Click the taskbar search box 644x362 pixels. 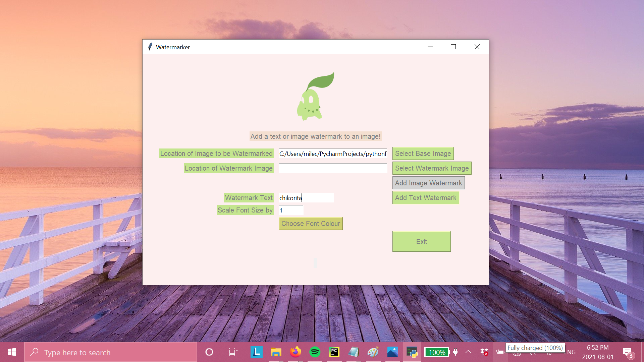pos(111,352)
